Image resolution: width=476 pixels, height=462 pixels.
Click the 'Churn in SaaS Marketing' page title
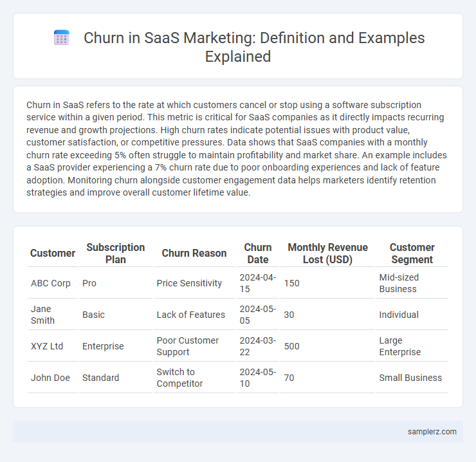pyautogui.click(x=254, y=47)
